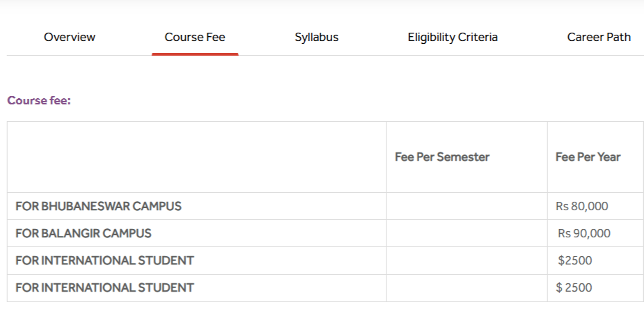Switch to the Overview tab
This screenshot has width=644, height=316.
[x=70, y=38]
